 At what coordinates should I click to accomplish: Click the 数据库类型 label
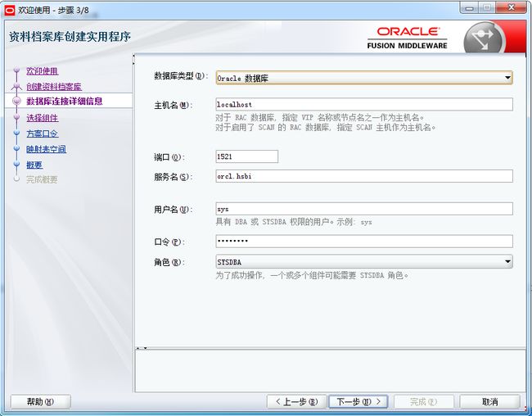point(181,75)
